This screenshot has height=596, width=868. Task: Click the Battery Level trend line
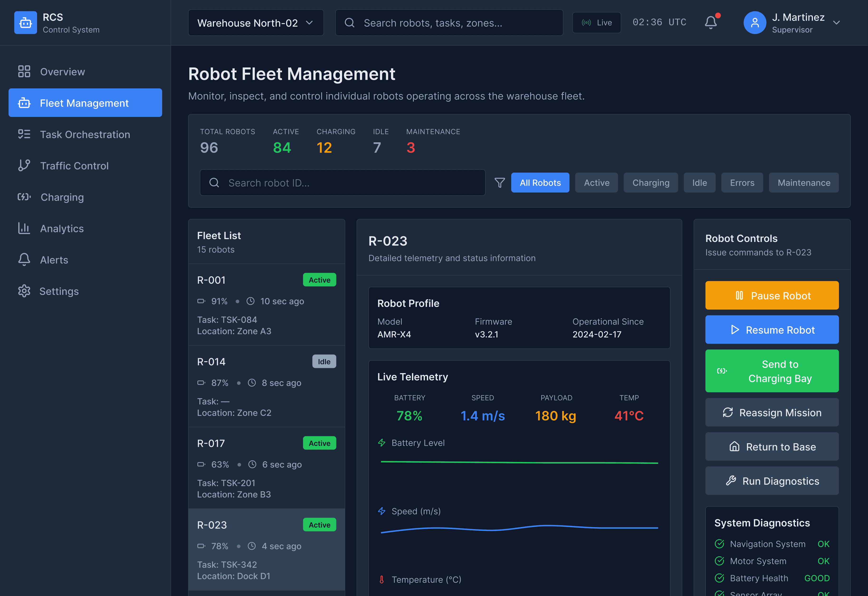519,463
